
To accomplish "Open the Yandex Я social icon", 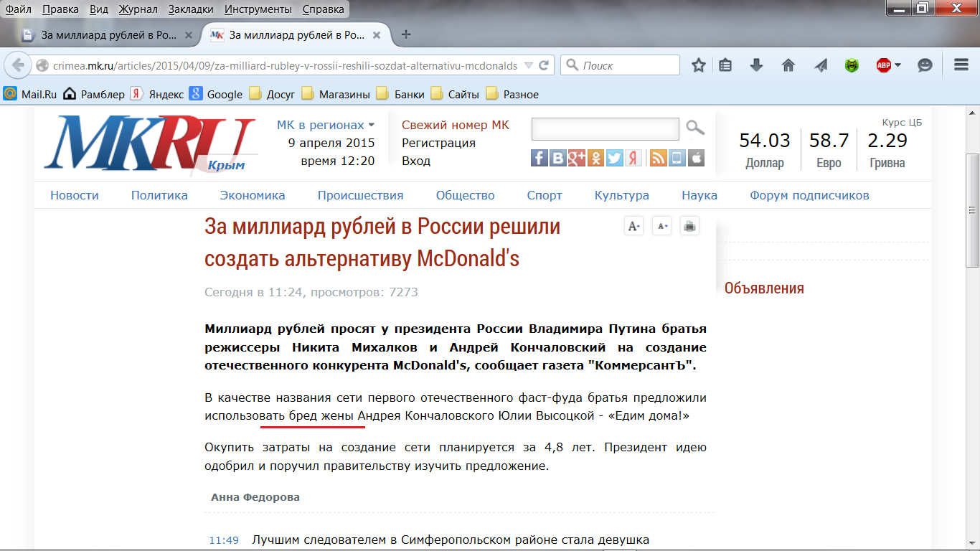I will point(633,158).
